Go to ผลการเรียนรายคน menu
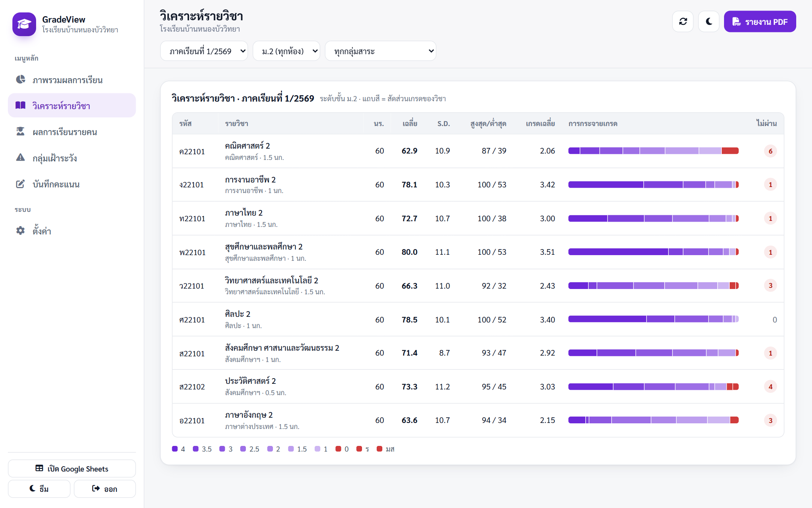The width and height of the screenshot is (812, 508). click(x=72, y=132)
